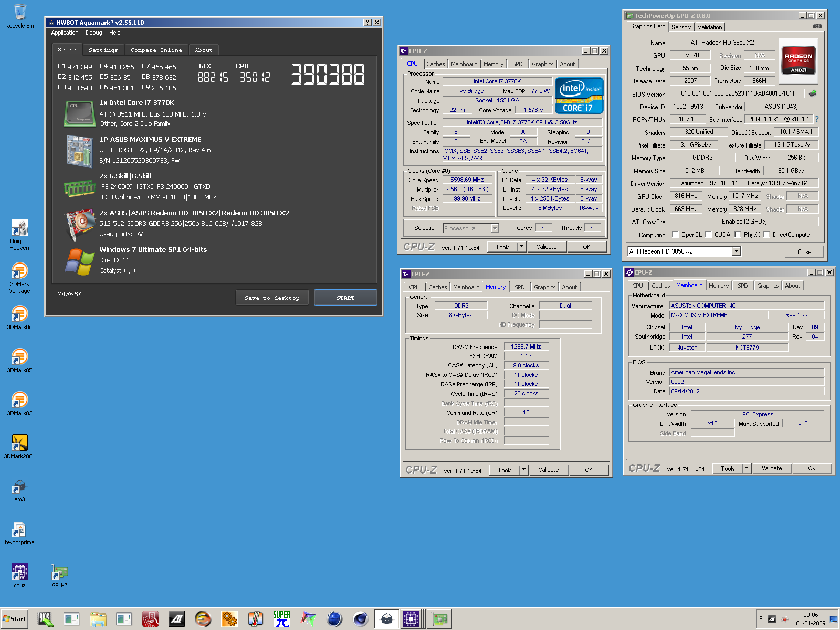Click the thermometer icon in the taskbar
Viewport: 840px width, 630px height.
pyautogui.click(x=255, y=619)
